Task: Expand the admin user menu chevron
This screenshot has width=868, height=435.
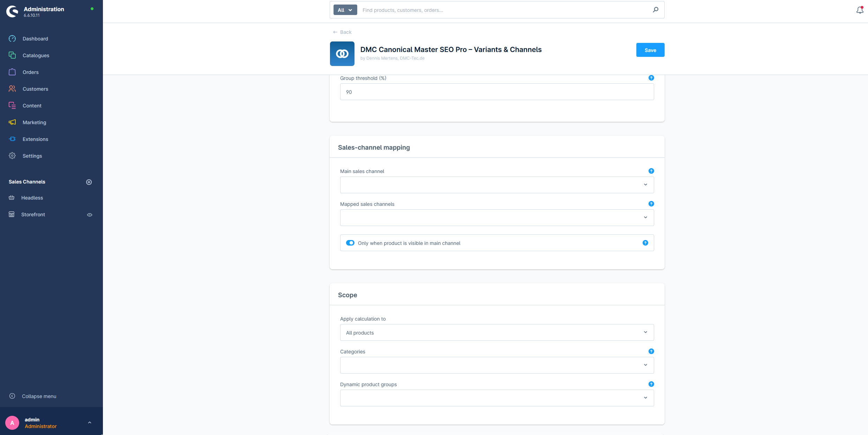Action: 90,422
